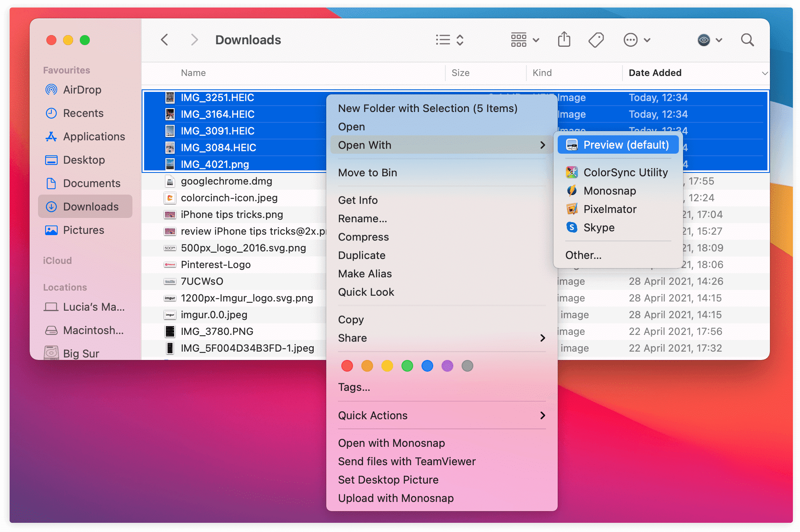Select Applications in Favourites sidebar
The image size is (800, 532).
[x=94, y=137]
